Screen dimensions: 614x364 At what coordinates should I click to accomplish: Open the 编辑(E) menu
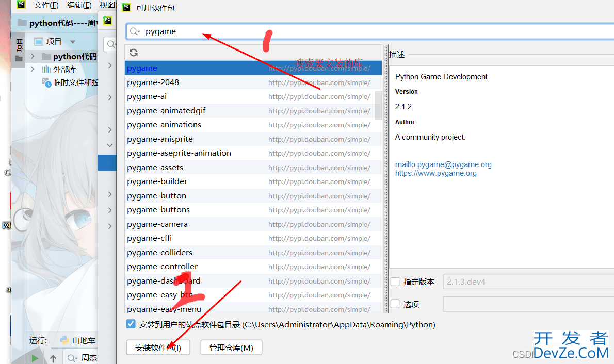pyautogui.click(x=79, y=5)
